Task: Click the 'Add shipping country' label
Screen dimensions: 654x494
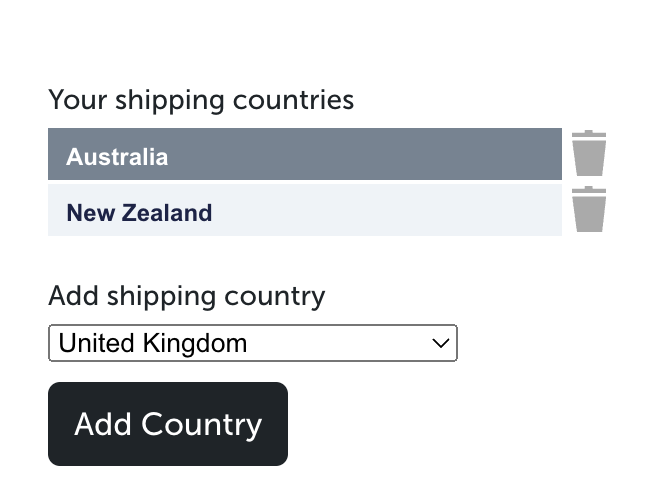Action: tap(186, 297)
